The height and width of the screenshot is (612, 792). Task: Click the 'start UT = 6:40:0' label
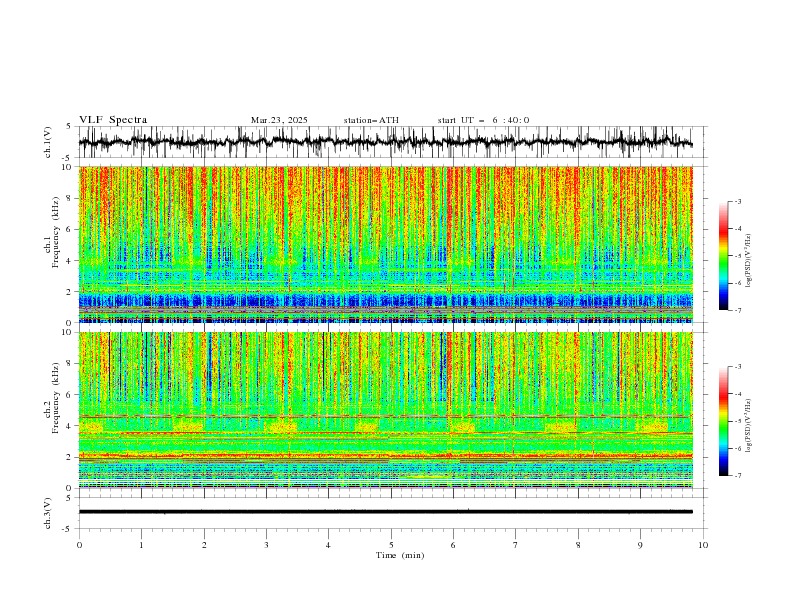pyautogui.click(x=483, y=120)
